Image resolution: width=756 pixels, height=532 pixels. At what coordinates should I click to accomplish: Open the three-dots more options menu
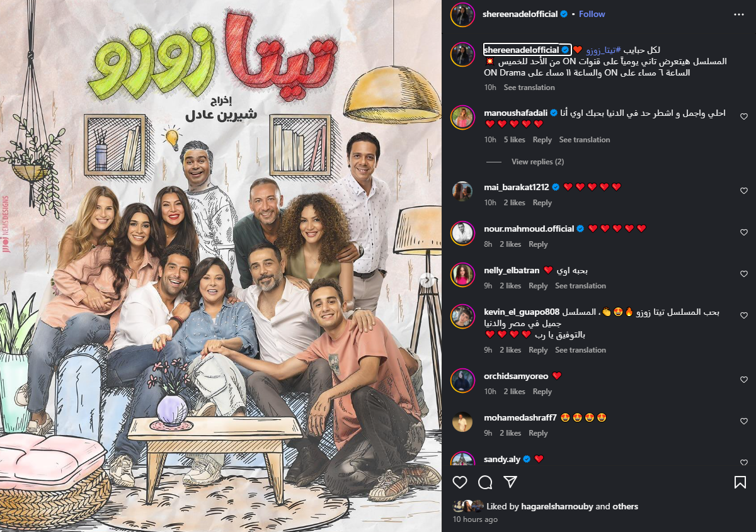[738, 14]
